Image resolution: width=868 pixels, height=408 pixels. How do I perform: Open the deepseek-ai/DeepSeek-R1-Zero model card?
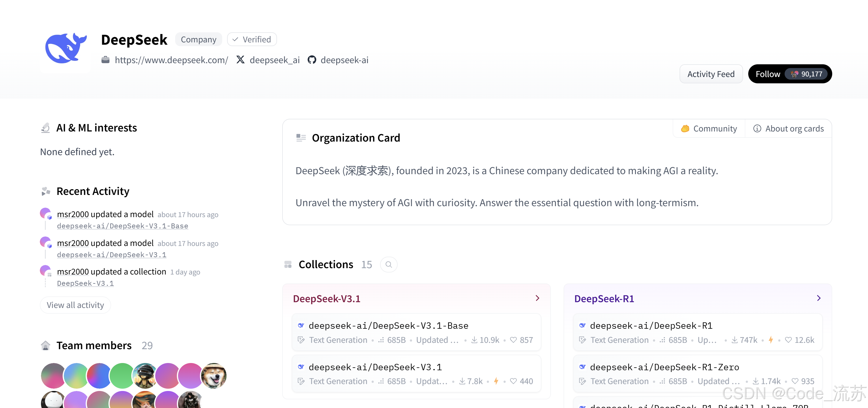(698, 373)
